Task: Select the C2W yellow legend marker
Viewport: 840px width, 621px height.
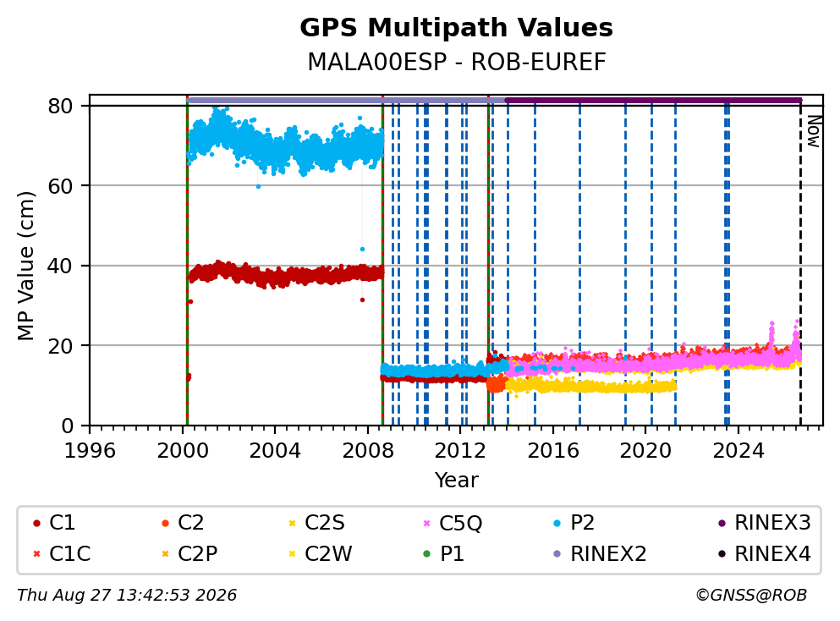Action: coord(293,554)
